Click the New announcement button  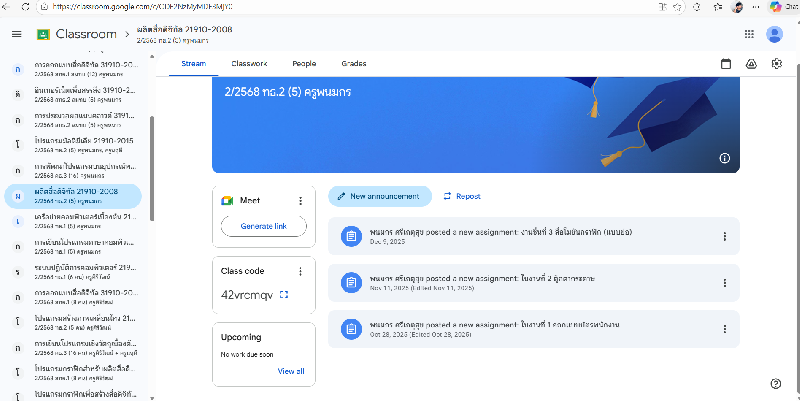pyautogui.click(x=380, y=196)
